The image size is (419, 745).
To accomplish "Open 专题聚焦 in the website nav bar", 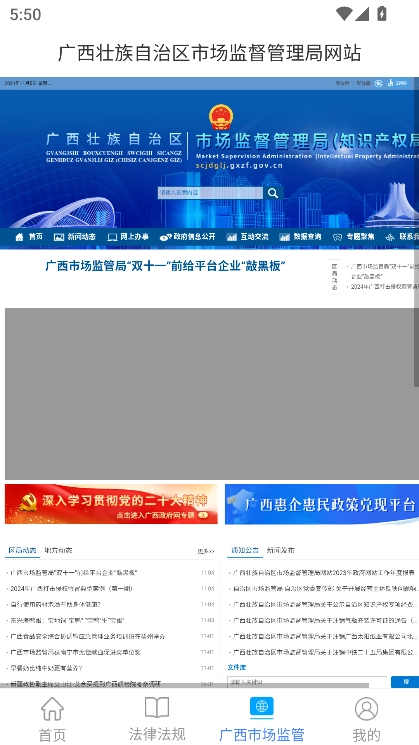I will (353, 237).
